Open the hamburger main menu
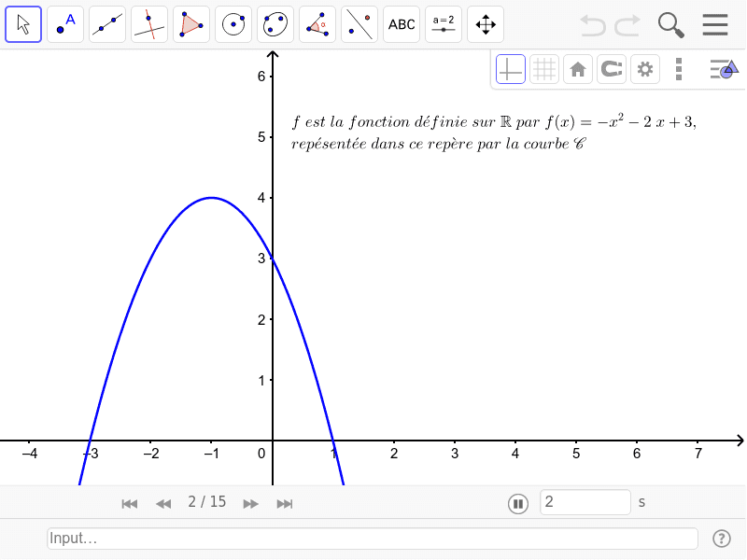 pyautogui.click(x=715, y=25)
